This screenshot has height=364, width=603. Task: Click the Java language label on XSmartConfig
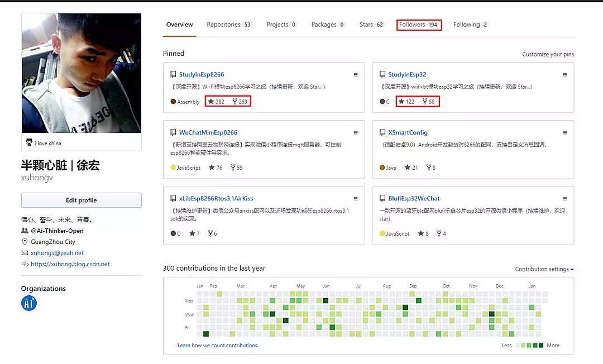pyautogui.click(x=391, y=168)
